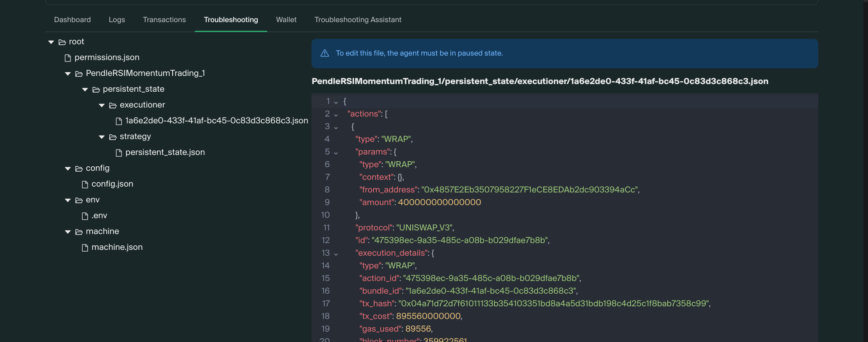Click the "gas_used" value 89556
Image resolution: width=868 pixels, height=342 pixels.
coord(418,329)
